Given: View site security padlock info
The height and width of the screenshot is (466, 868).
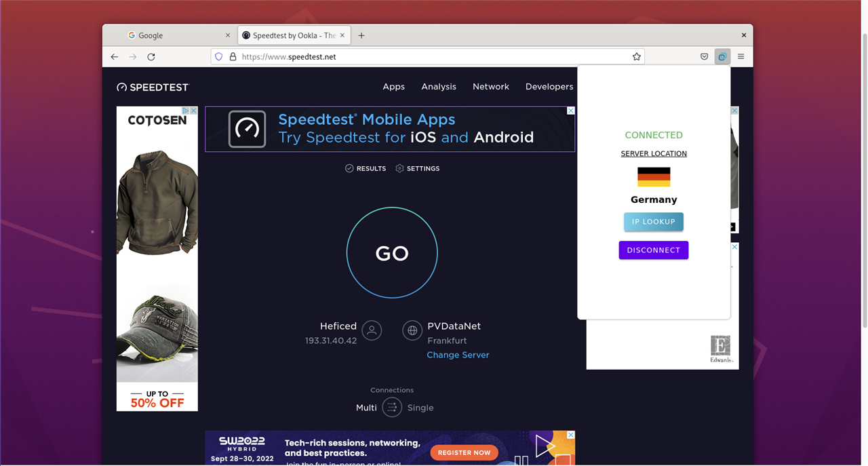Looking at the screenshot, I should 233,57.
